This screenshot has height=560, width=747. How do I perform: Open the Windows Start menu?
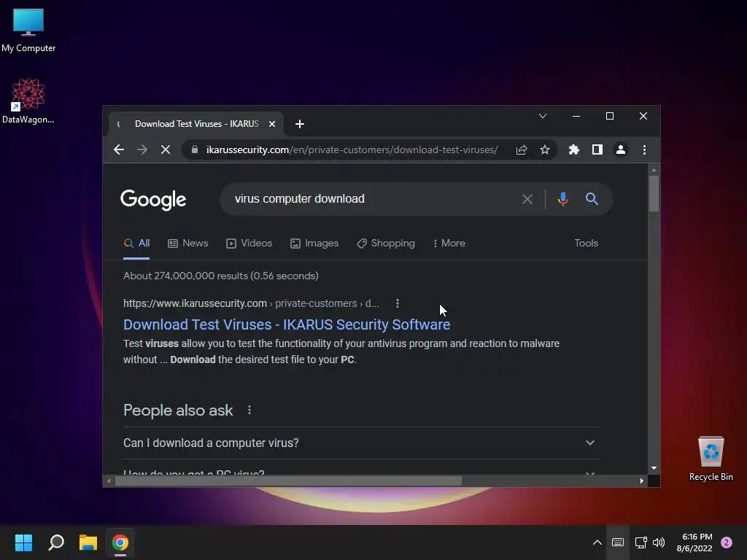click(23, 542)
